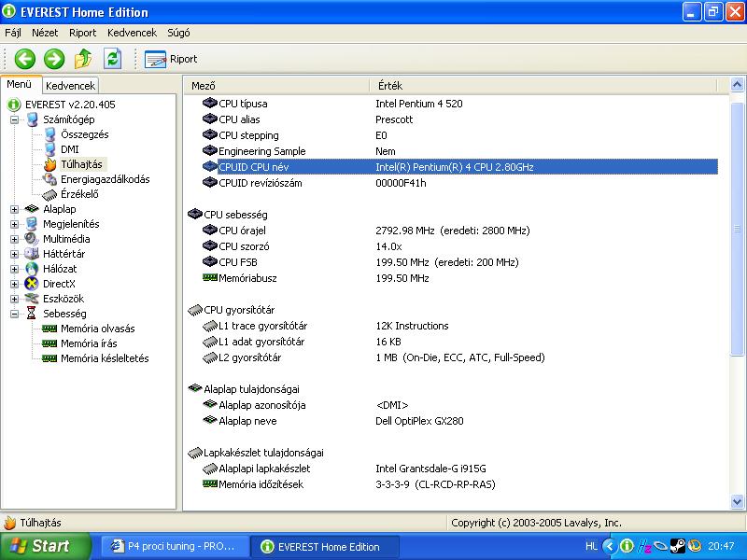Image resolution: width=747 pixels, height=560 pixels.
Task: Collapse the Sebesség tree node
Action: (x=15, y=314)
